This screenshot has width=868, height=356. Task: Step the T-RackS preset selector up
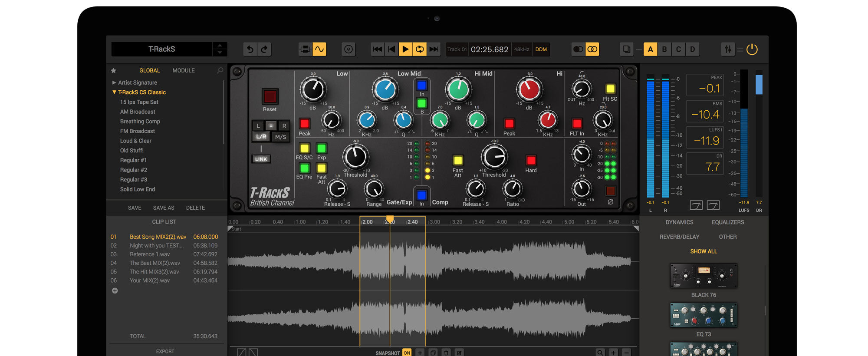pyautogui.click(x=220, y=46)
